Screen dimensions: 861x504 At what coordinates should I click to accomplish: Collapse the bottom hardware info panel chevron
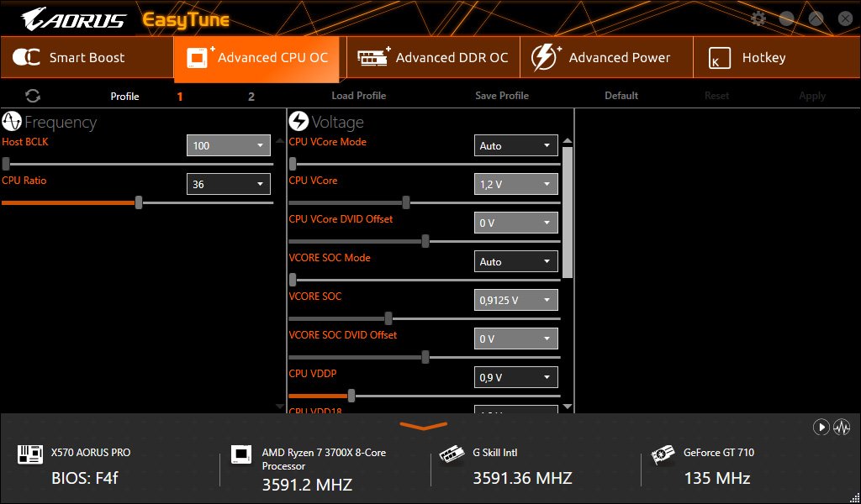[x=423, y=426]
